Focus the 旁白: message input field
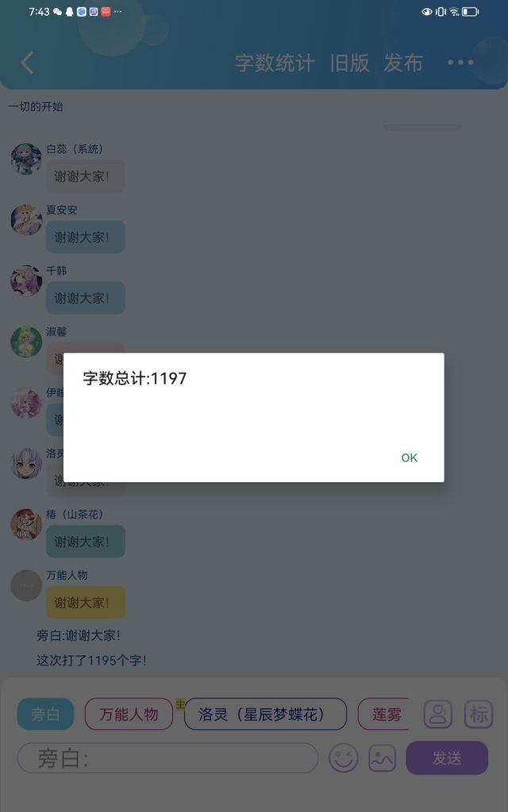 click(168, 759)
